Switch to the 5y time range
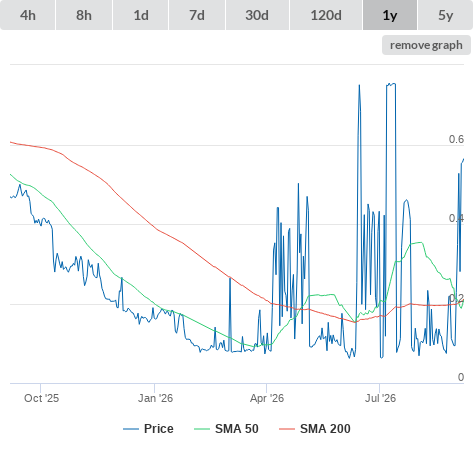 tap(446, 15)
